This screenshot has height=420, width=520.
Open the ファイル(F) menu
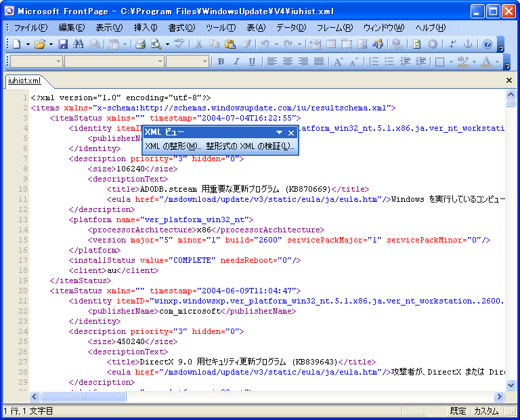coord(30,28)
